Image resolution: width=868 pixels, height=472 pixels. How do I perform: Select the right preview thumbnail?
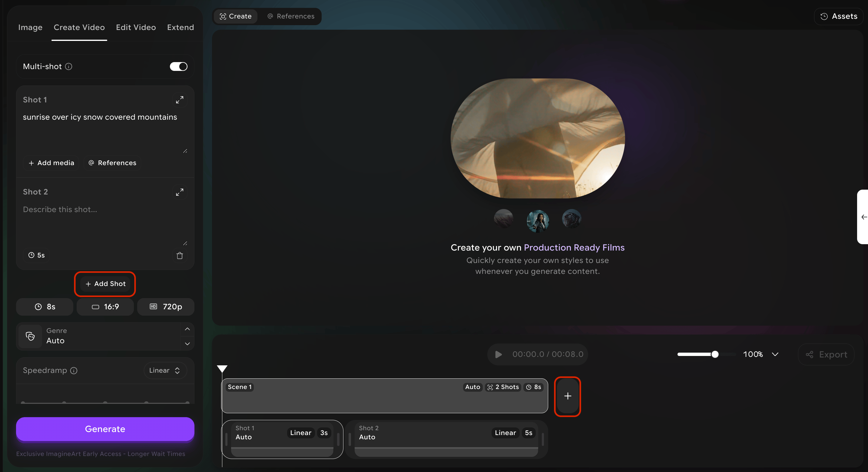[x=571, y=218]
